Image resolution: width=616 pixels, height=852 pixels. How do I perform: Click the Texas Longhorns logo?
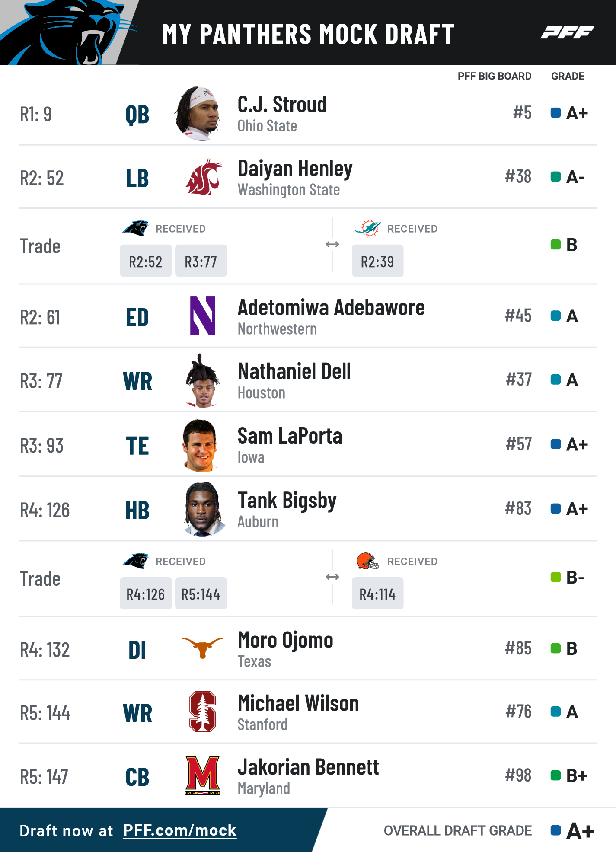tap(202, 648)
